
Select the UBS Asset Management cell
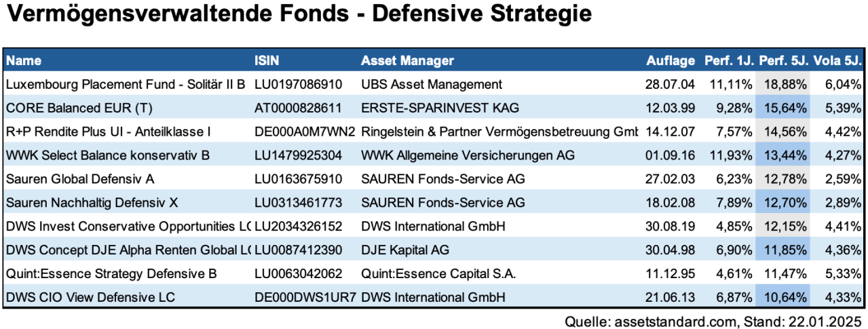pyautogui.click(x=432, y=84)
